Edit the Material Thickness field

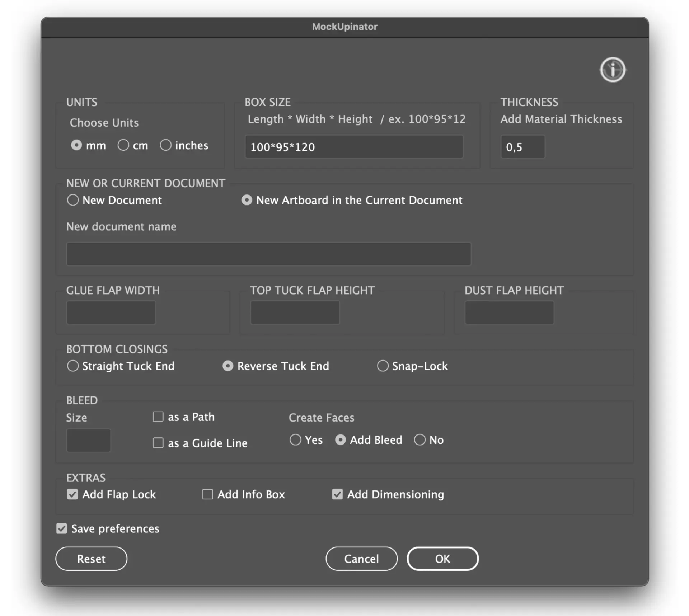pyautogui.click(x=522, y=147)
